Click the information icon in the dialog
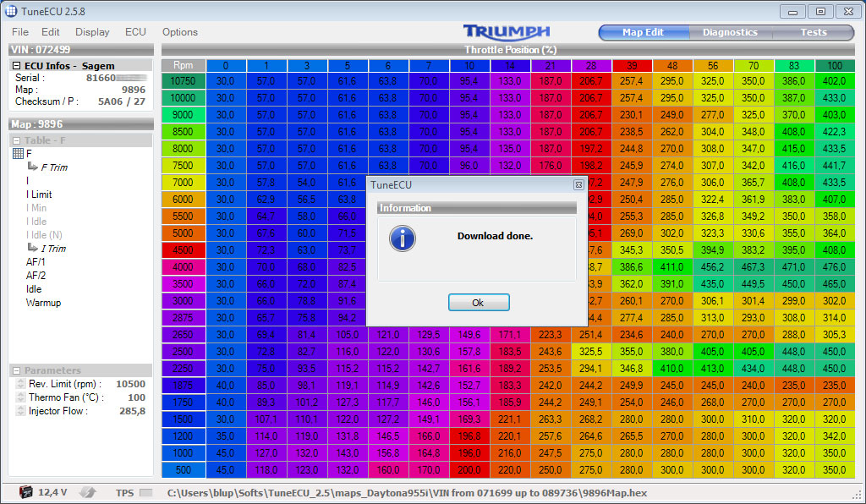 click(402, 238)
